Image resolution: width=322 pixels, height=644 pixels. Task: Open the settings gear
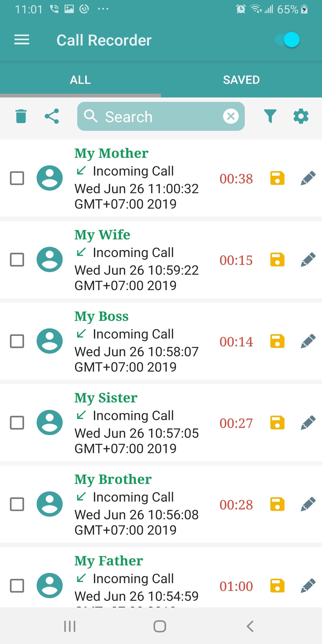tap(301, 116)
